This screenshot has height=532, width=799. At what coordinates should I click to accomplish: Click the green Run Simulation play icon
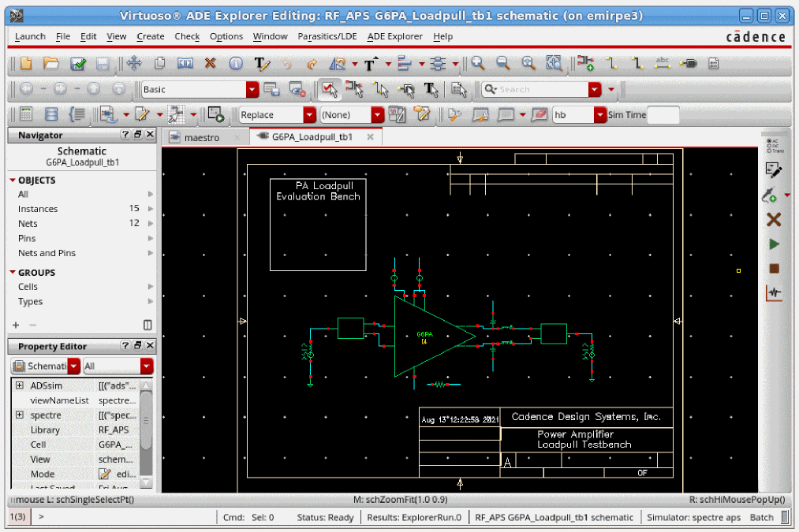click(x=774, y=244)
